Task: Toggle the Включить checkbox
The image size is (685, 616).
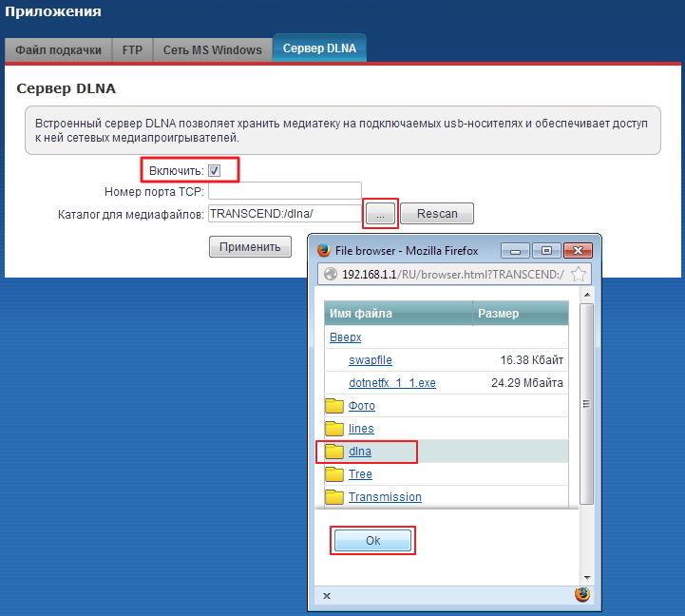Action: (215, 170)
